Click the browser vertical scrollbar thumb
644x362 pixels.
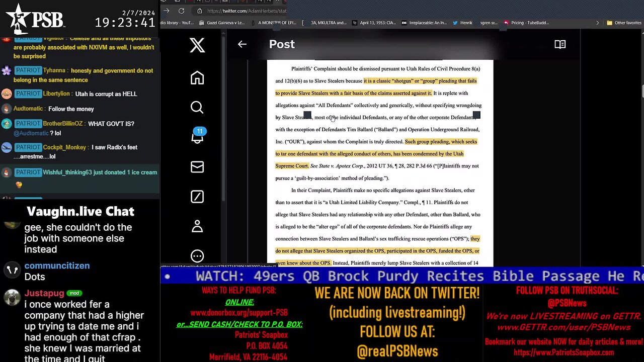(642, 92)
